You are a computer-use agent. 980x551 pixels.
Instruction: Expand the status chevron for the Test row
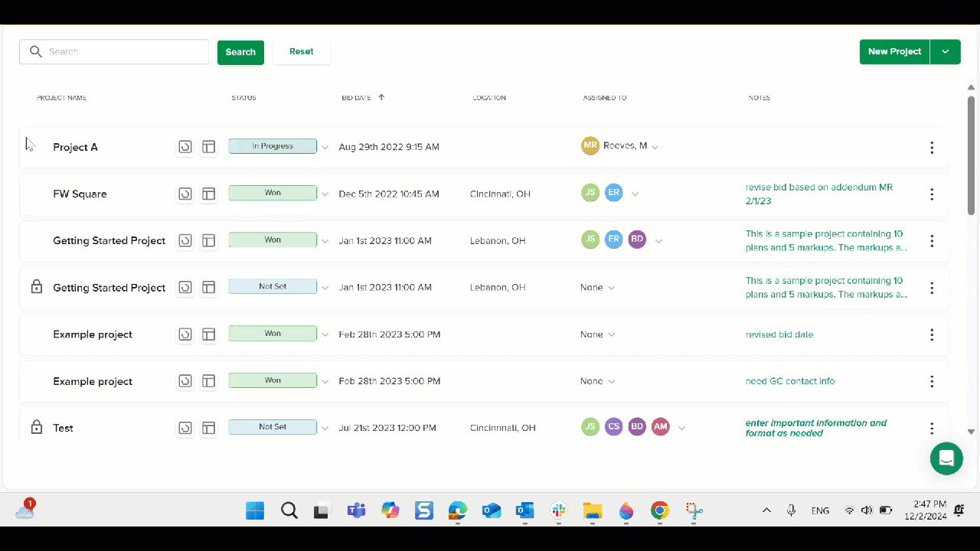pyautogui.click(x=325, y=429)
